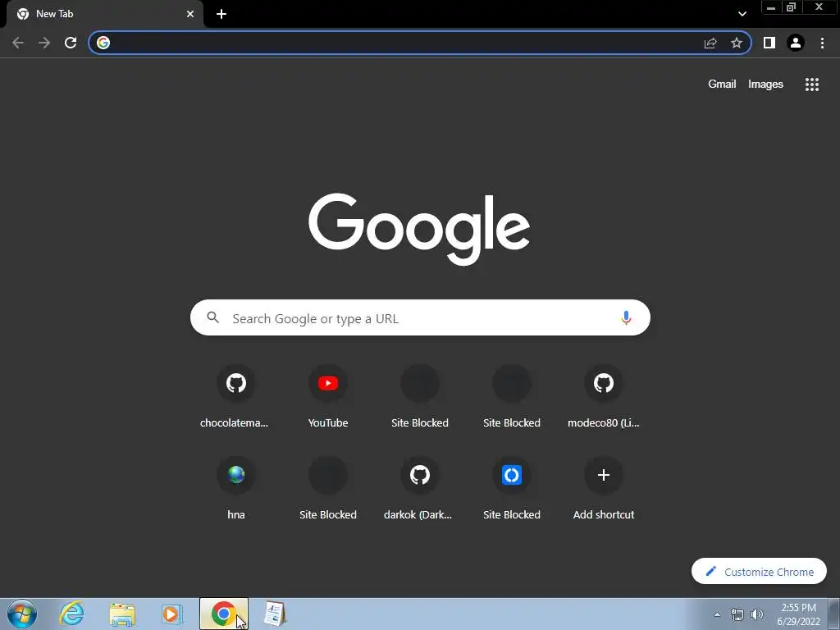The width and height of the screenshot is (840, 630).
Task: Minimize the Chrome window
Action: click(771, 7)
